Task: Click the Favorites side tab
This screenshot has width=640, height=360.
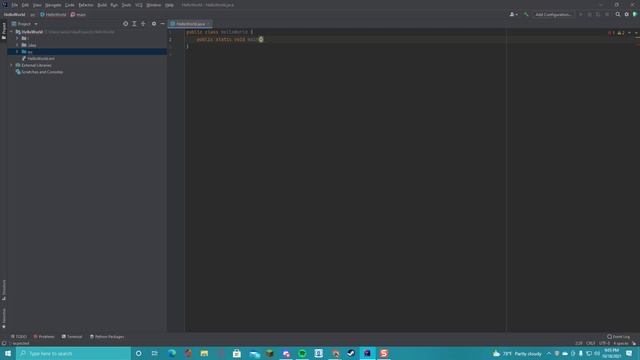Action: (x=4, y=318)
